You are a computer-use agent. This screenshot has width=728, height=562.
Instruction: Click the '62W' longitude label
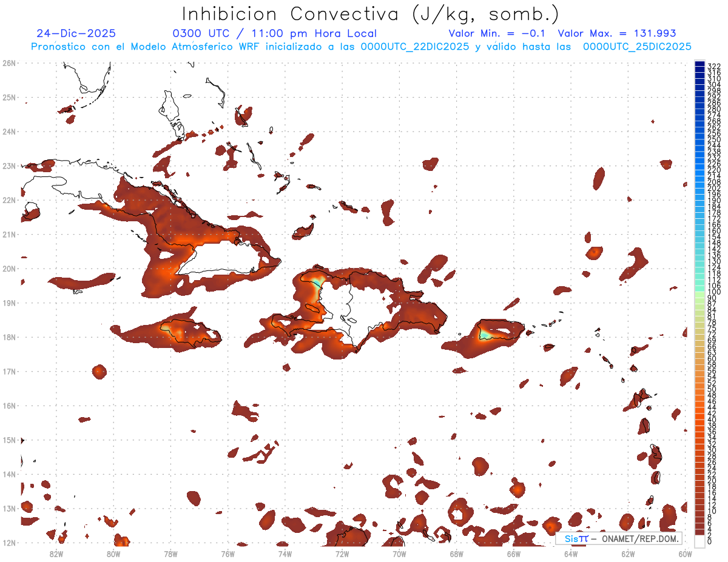point(628,553)
